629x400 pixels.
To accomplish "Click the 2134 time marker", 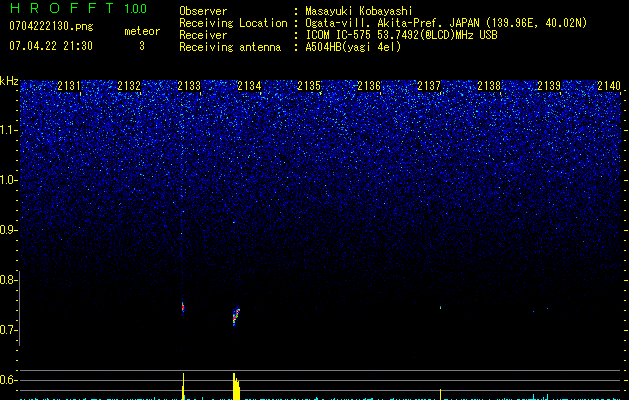I will pyautogui.click(x=249, y=85).
